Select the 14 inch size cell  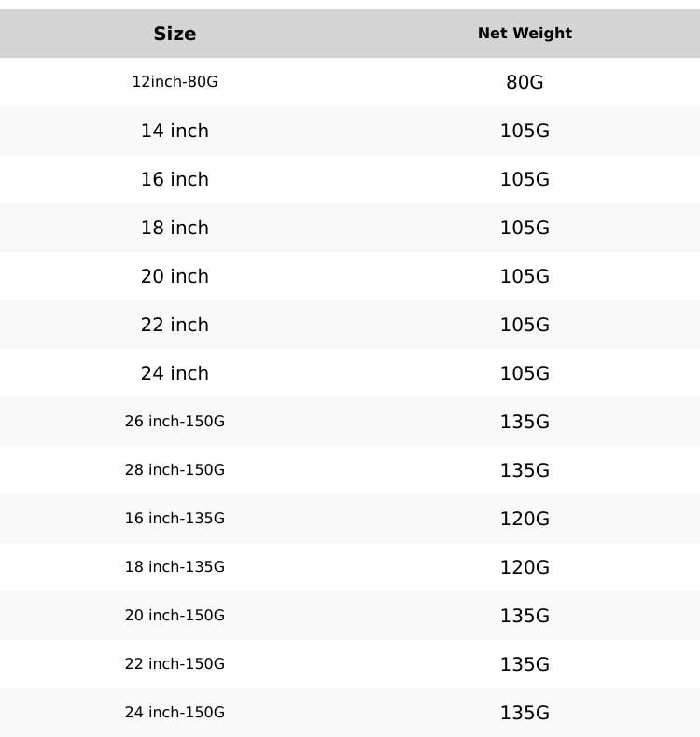click(175, 131)
